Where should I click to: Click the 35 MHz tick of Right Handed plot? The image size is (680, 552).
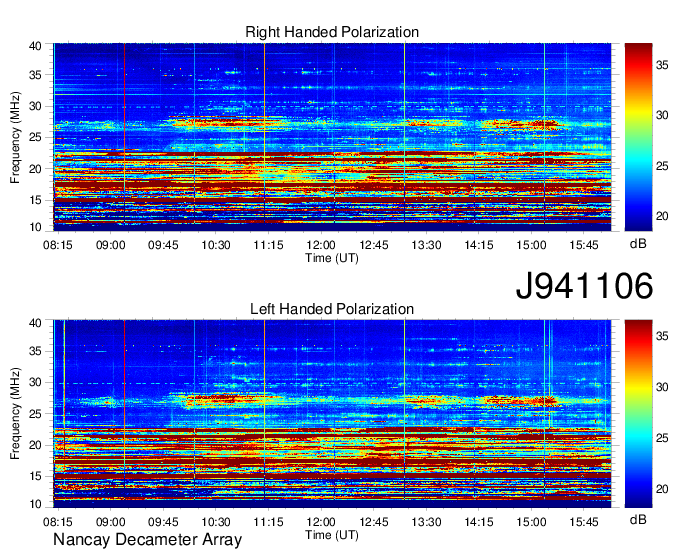pos(36,75)
